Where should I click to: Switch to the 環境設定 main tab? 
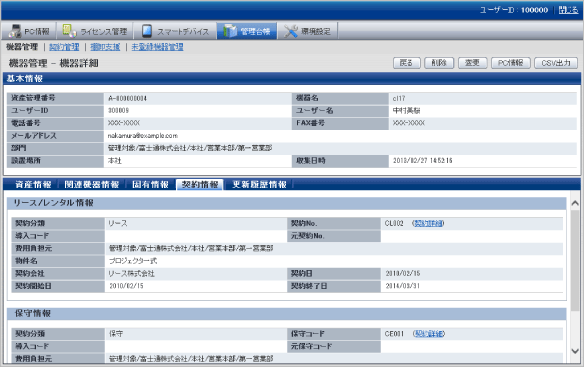[x=308, y=31]
